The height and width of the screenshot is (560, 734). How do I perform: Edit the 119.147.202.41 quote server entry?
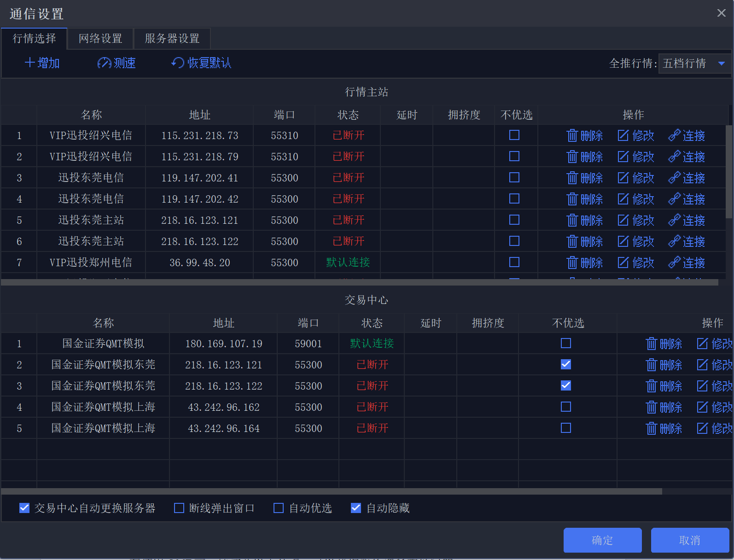[636, 178]
